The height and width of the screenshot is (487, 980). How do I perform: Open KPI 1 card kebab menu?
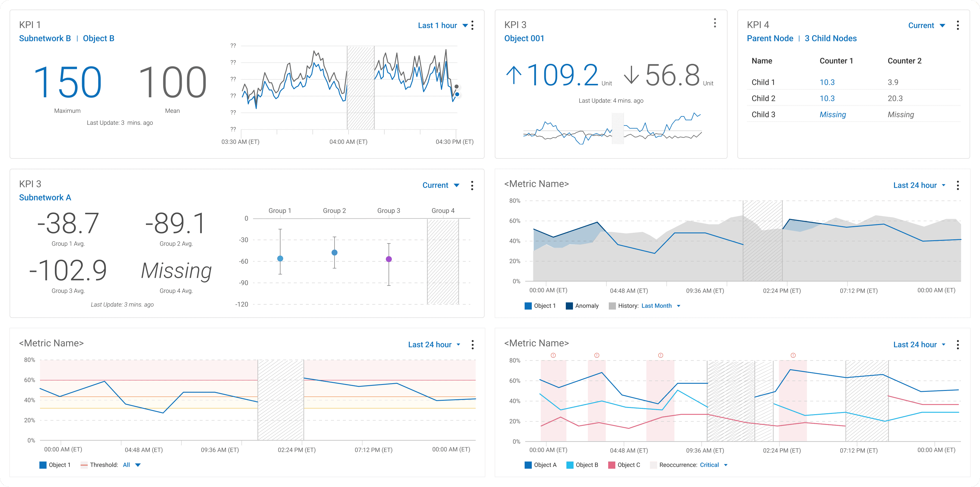tap(472, 25)
